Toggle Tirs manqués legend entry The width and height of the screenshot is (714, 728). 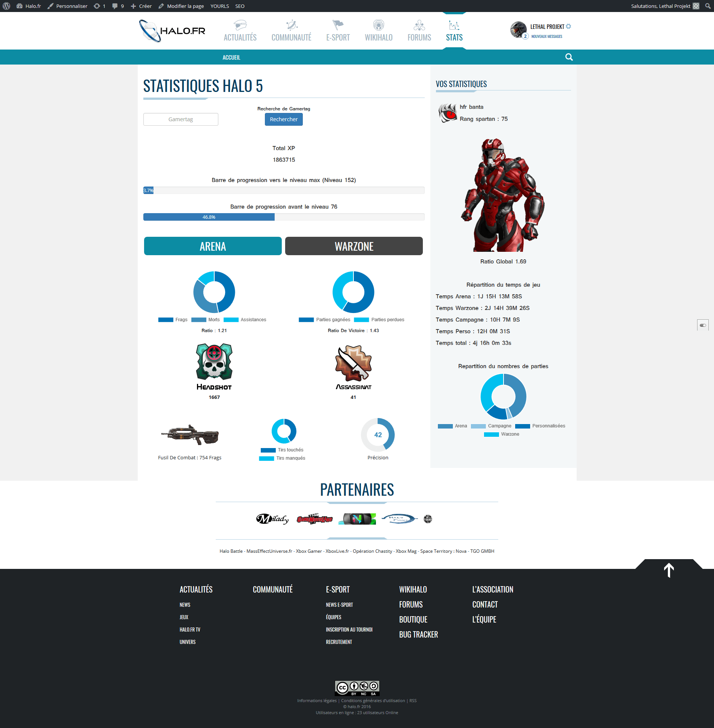point(282,458)
